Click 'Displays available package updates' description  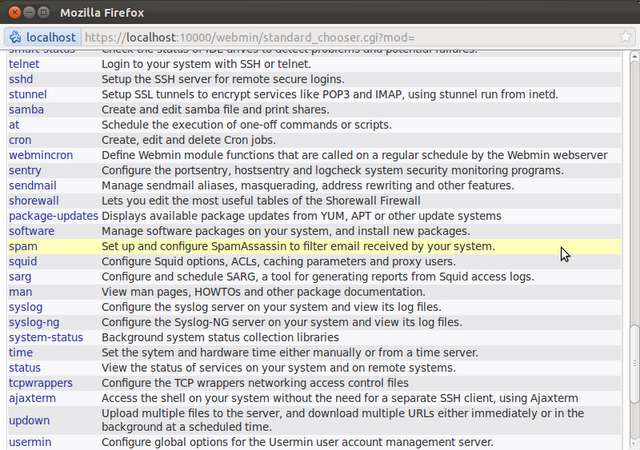tap(301, 216)
